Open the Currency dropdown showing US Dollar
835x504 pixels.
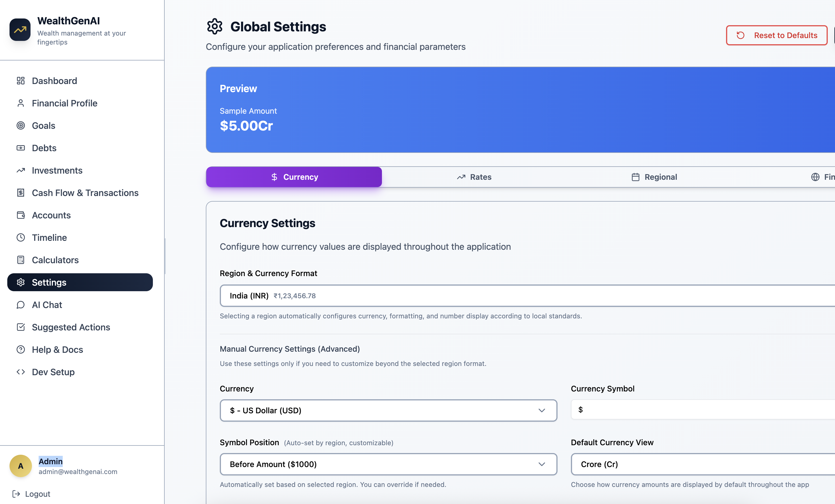point(388,410)
